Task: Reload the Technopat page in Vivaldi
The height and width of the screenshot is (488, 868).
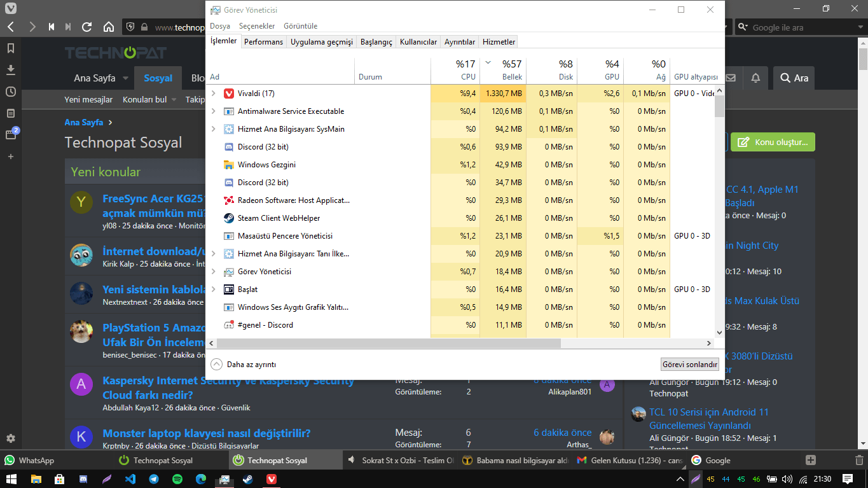Action: (87, 27)
